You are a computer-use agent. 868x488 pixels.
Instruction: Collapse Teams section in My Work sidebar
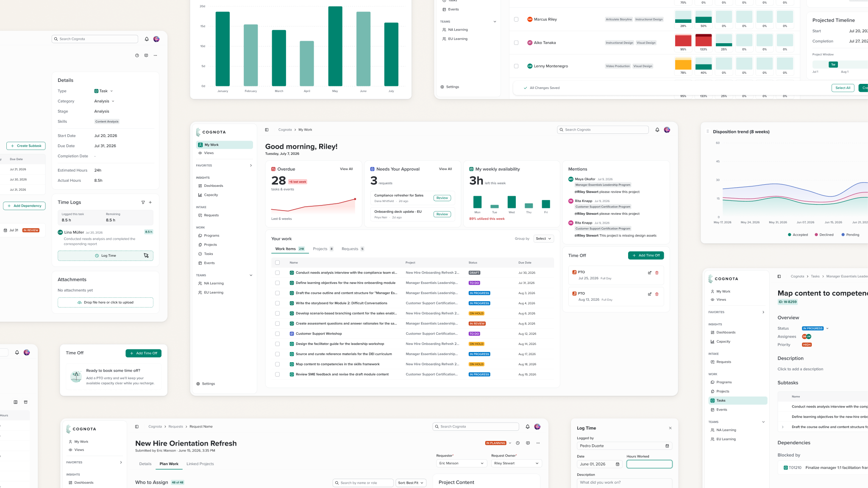pyautogui.click(x=251, y=275)
